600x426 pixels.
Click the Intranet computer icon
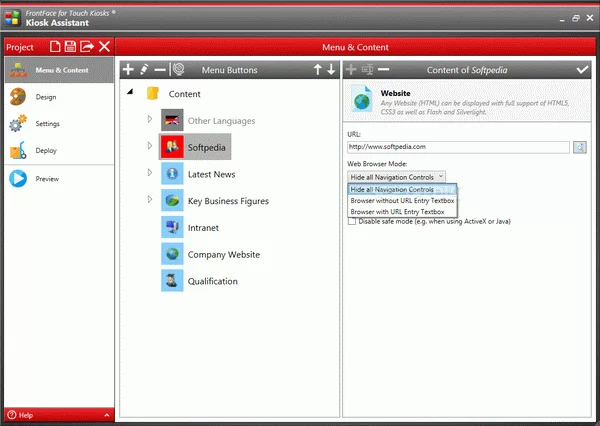tap(172, 227)
